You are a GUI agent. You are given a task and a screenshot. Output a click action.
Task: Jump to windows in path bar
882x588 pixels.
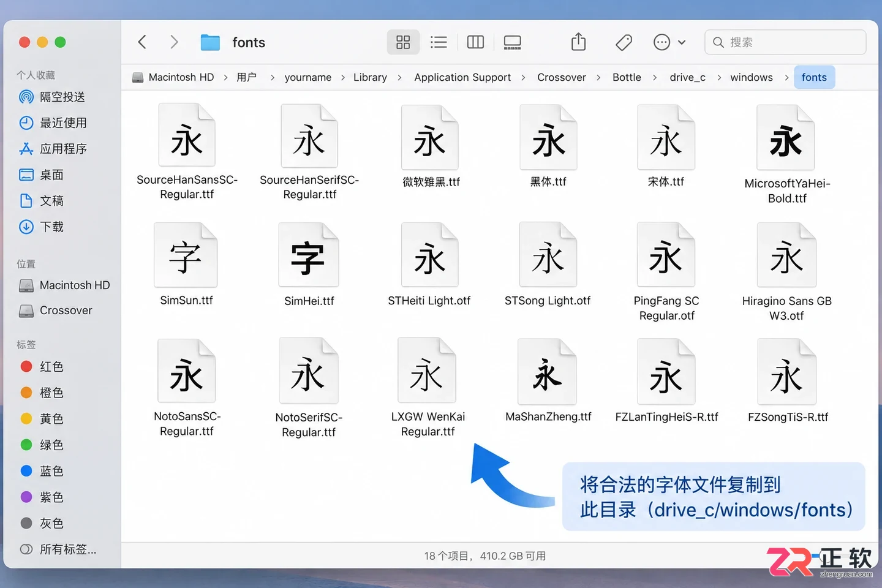click(x=752, y=77)
